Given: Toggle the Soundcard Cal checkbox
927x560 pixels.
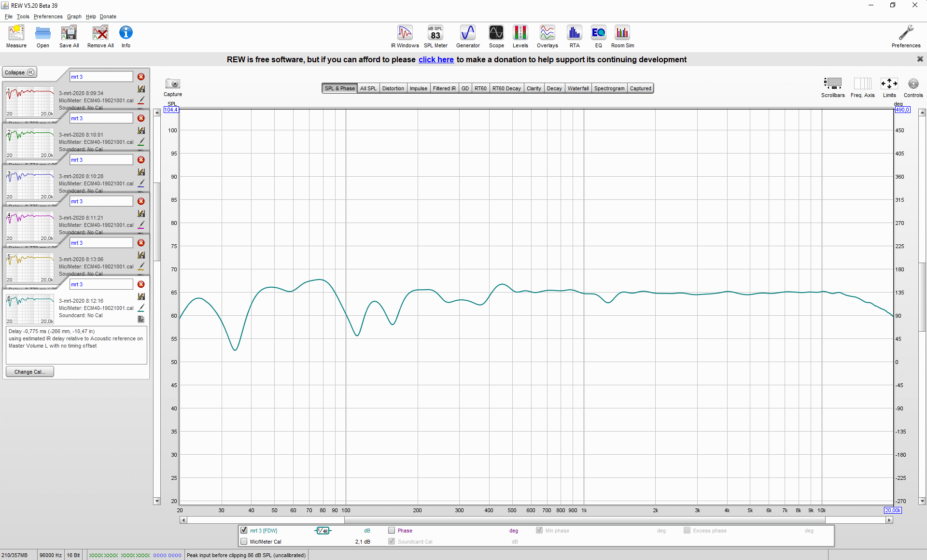Looking at the screenshot, I should point(392,541).
